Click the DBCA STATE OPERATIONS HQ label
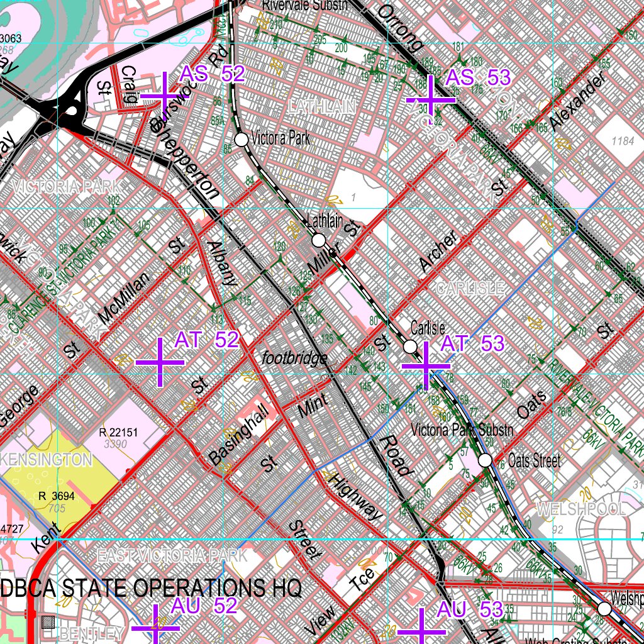644x644 pixels. [151, 588]
